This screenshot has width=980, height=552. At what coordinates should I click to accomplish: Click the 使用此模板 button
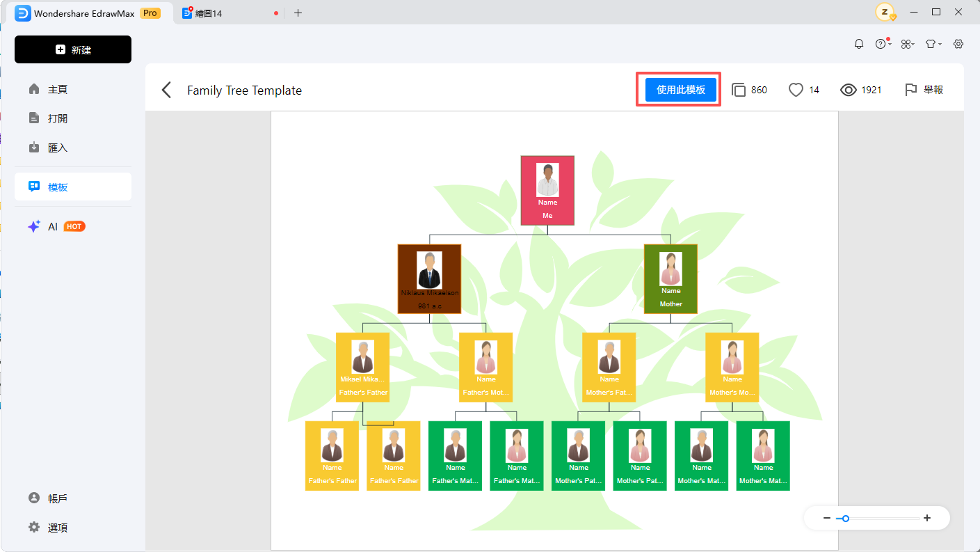point(681,90)
